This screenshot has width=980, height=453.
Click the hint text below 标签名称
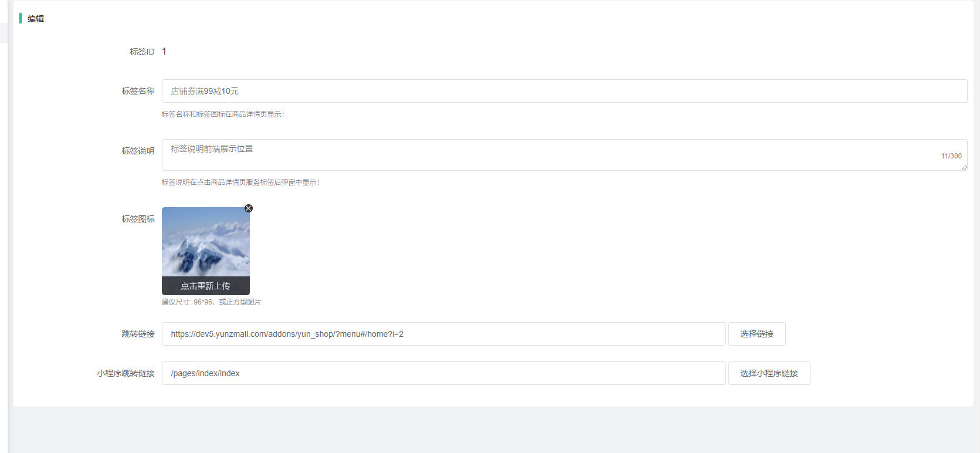[223, 114]
